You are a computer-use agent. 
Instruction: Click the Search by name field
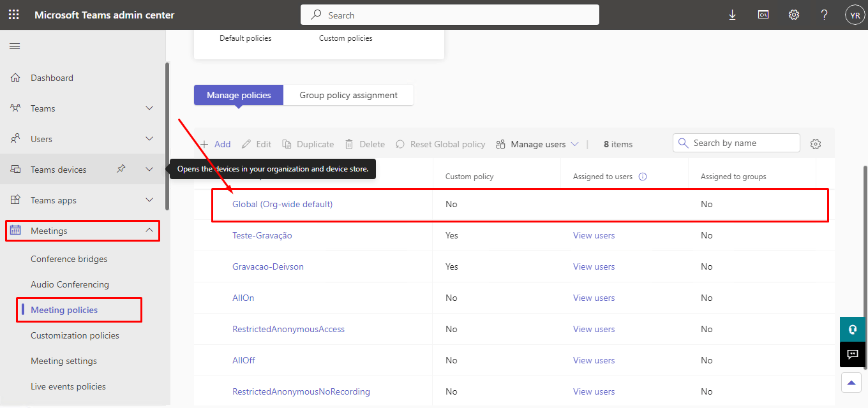click(x=740, y=143)
